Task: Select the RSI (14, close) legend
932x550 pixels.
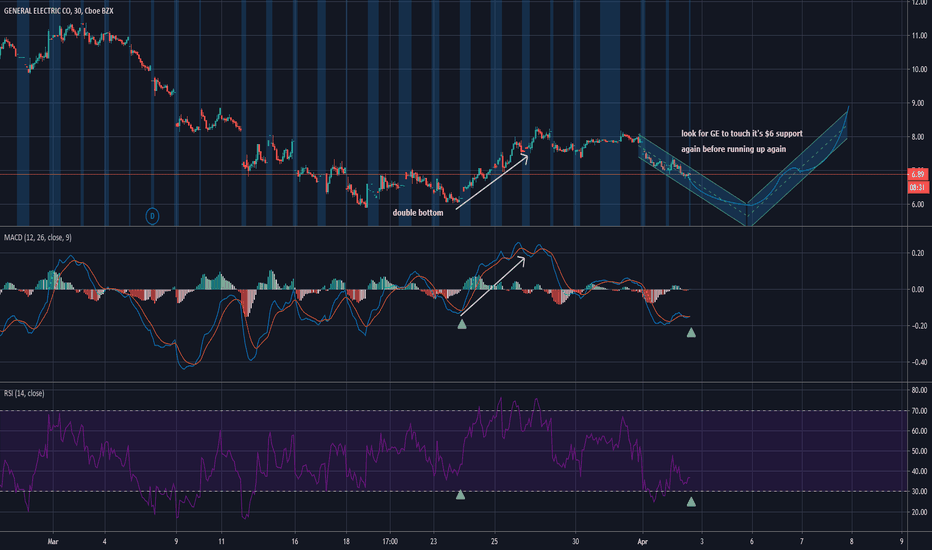Action: tap(24, 393)
